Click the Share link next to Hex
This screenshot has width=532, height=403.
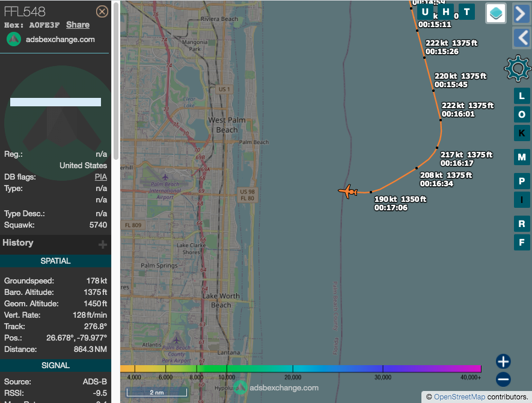coord(78,25)
